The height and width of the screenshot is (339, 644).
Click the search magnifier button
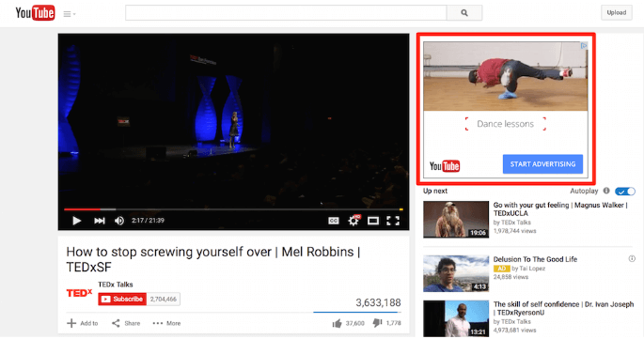(x=464, y=13)
